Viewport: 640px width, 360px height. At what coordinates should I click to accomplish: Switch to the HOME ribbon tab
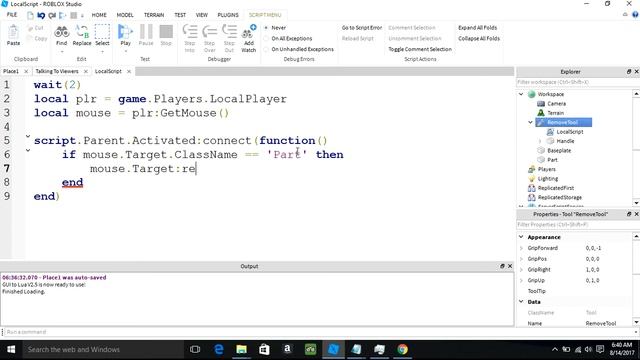coord(99,15)
